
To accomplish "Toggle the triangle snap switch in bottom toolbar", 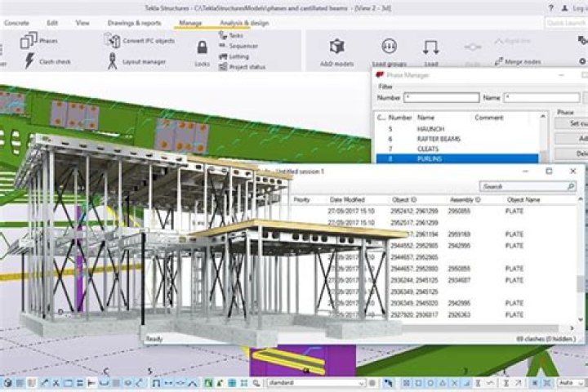I will [x=443, y=383].
